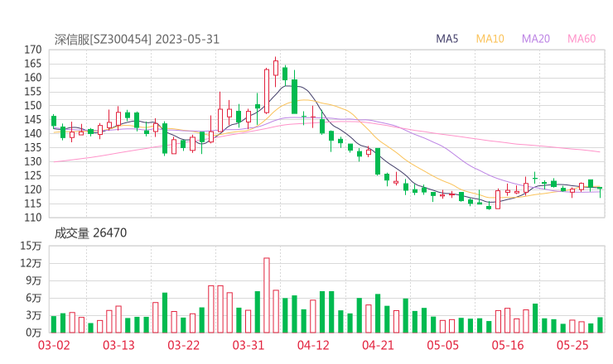This screenshot has width=613, height=364.
Task: Click the 165 price axis label
Action: 33,64
